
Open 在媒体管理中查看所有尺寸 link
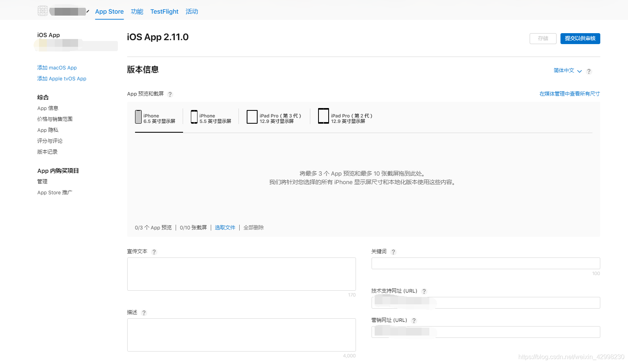[x=569, y=94]
